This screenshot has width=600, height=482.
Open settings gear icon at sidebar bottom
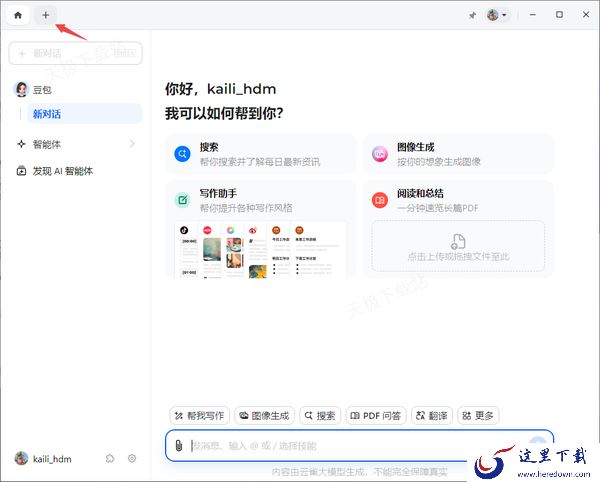(131, 458)
